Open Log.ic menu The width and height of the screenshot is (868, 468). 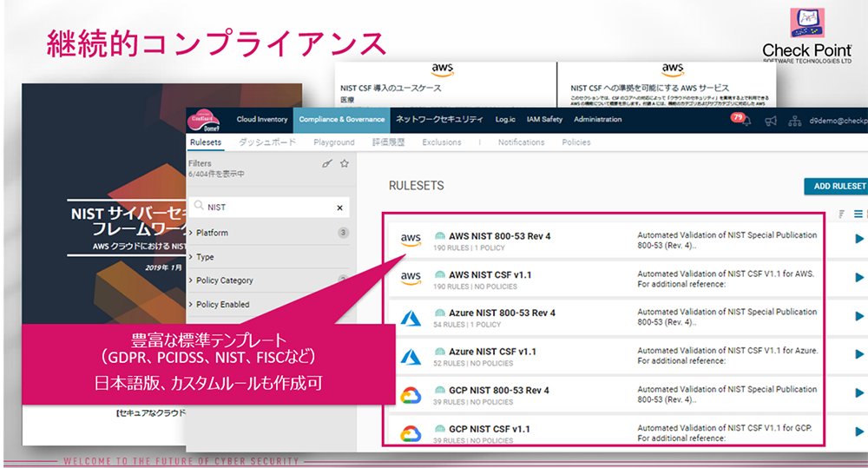point(505,119)
